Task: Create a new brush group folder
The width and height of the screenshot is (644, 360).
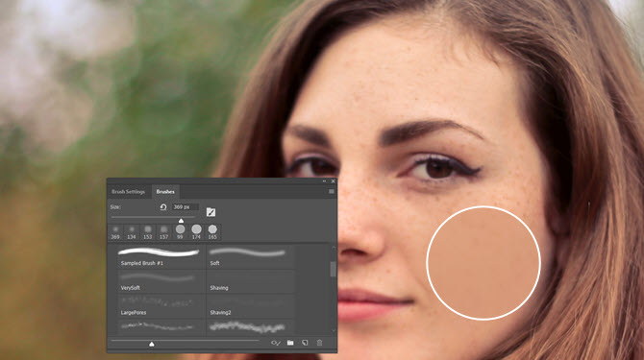Action: click(290, 343)
